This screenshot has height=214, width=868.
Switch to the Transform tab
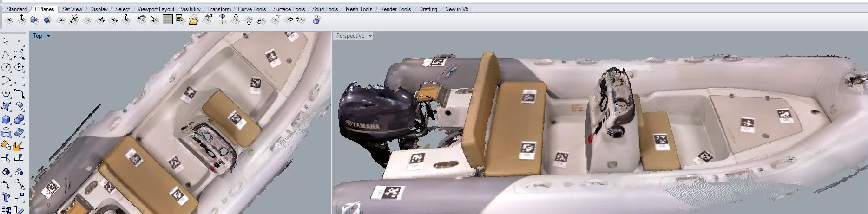[x=219, y=9]
